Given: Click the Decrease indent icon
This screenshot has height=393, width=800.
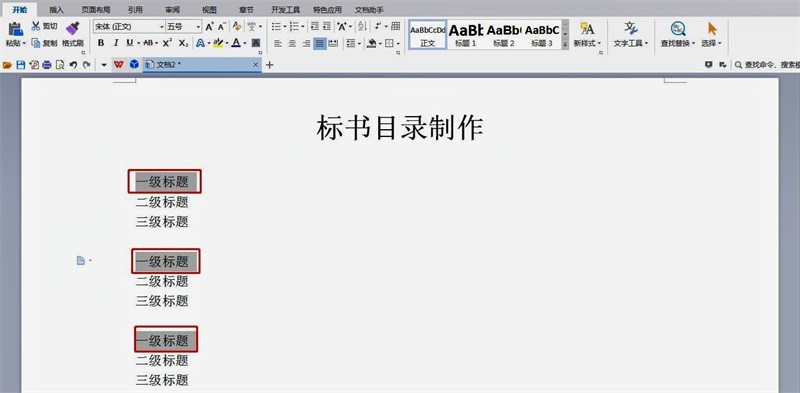Looking at the screenshot, I should (x=315, y=27).
